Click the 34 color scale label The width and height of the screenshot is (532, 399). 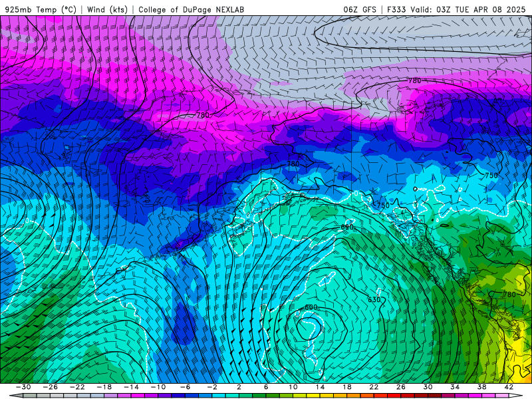pyautogui.click(x=455, y=387)
